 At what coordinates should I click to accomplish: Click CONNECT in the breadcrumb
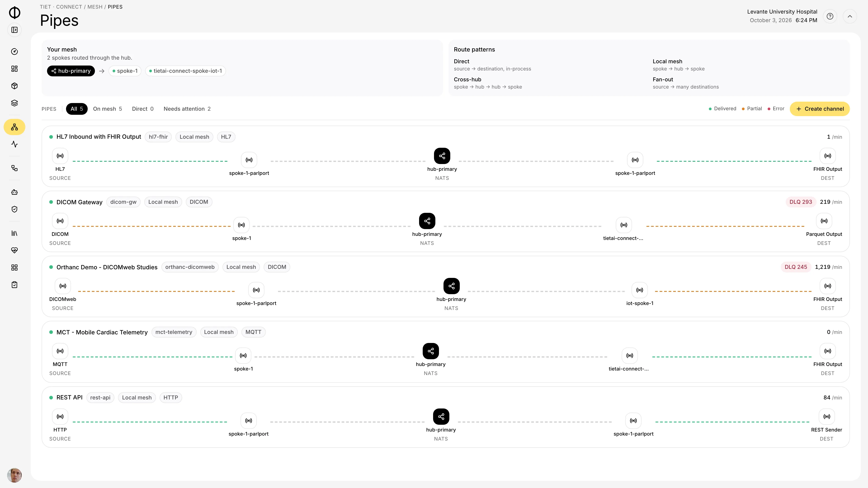(69, 7)
